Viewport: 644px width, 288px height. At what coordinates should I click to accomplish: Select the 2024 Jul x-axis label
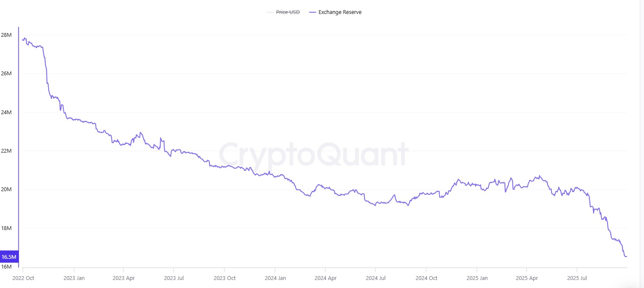click(x=376, y=278)
